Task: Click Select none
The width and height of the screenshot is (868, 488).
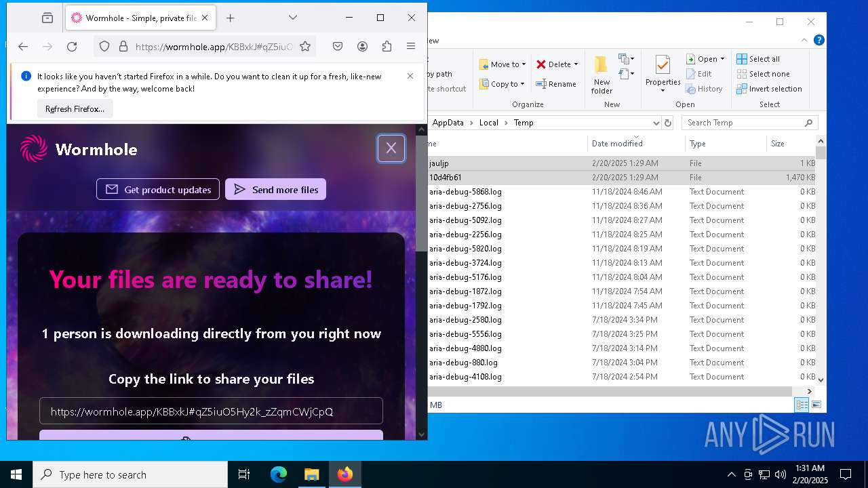Action: click(x=763, y=74)
